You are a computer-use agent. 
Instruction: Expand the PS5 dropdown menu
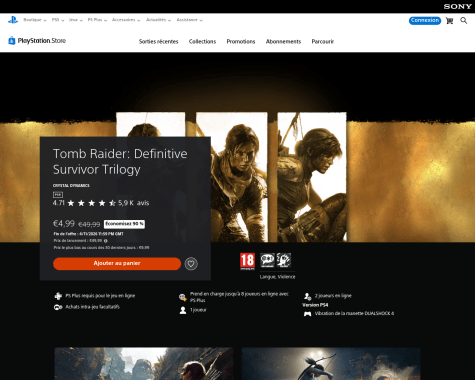pos(58,20)
